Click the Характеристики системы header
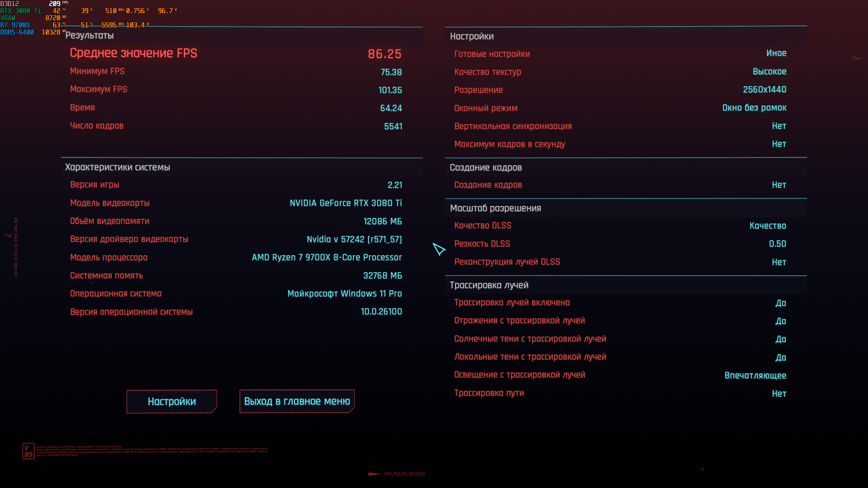The height and width of the screenshot is (488, 868). 118,167
